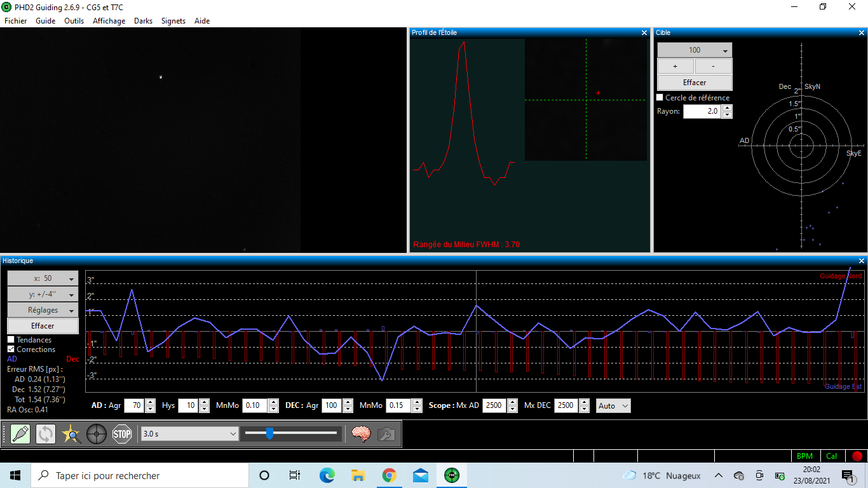Screen dimensions: 868x488
Task: Auto-select a guide star using the star icon
Action: tap(71, 434)
